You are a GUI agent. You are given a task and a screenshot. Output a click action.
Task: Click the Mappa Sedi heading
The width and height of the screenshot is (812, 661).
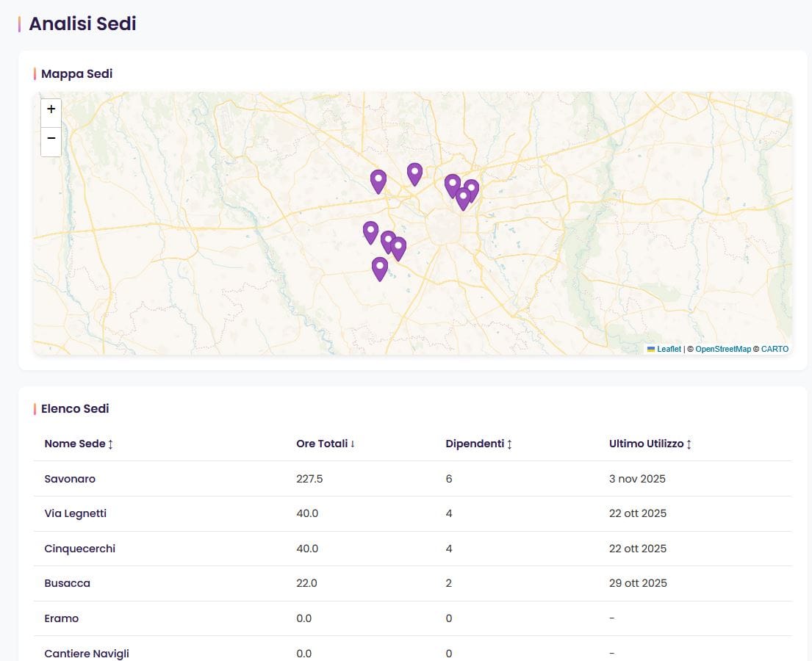76,73
